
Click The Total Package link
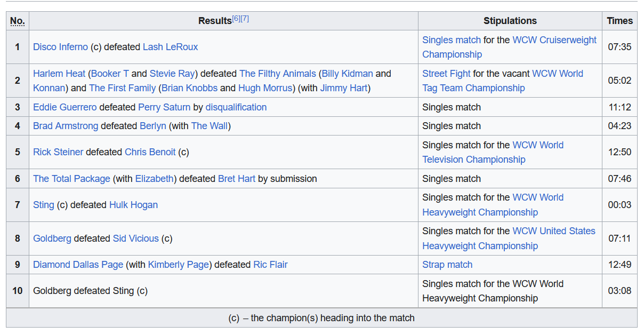coord(71,179)
